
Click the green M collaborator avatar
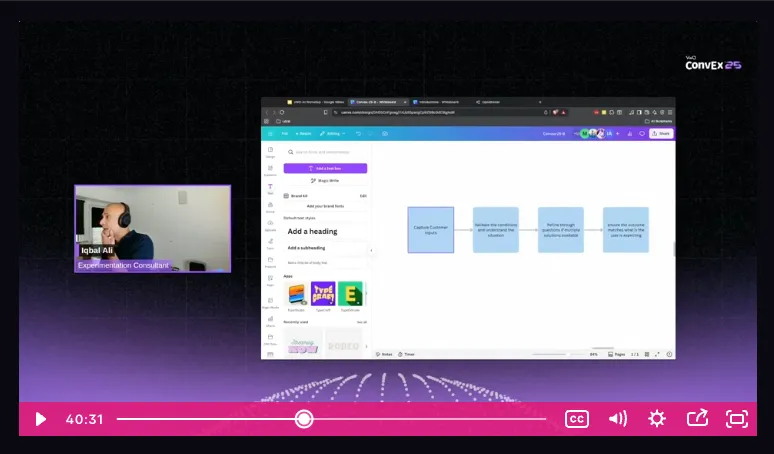[584, 134]
